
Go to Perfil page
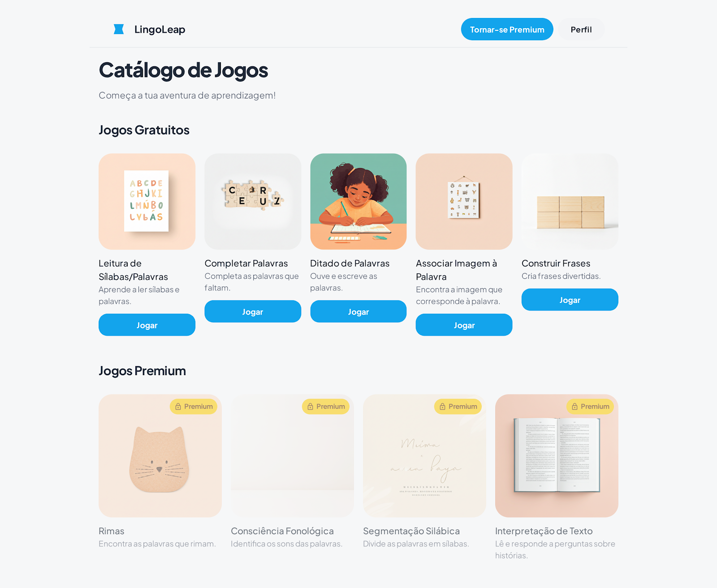pyautogui.click(x=581, y=29)
